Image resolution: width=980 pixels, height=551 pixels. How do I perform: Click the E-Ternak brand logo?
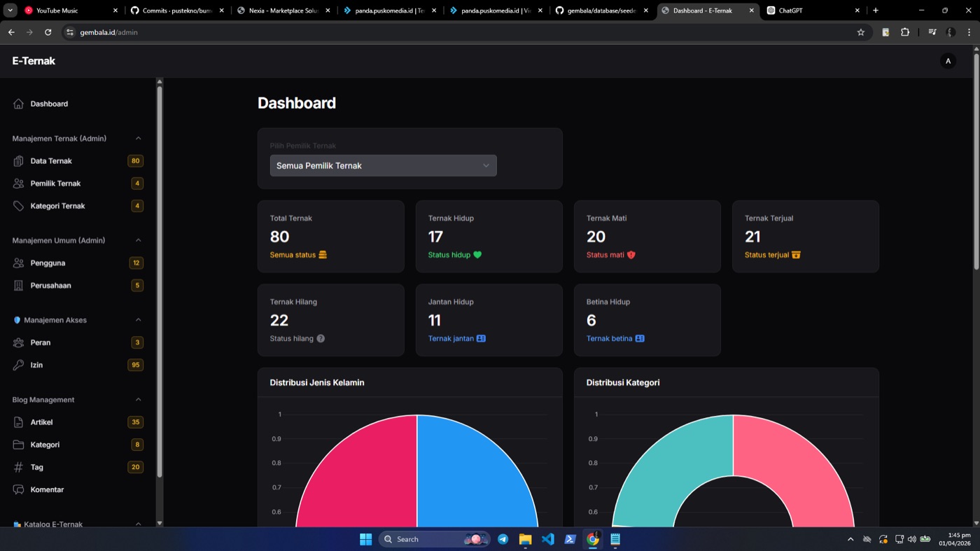(34, 61)
